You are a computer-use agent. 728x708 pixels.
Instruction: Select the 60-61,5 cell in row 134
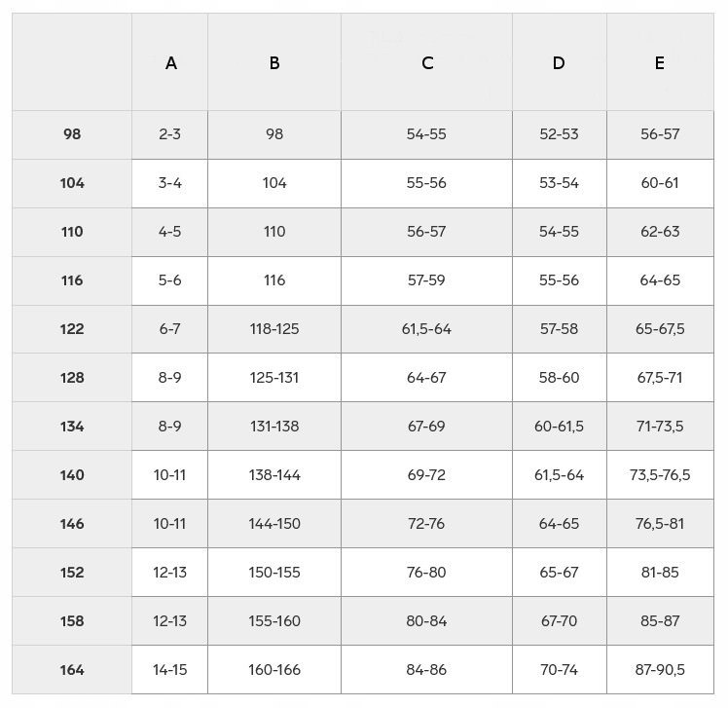tap(559, 427)
